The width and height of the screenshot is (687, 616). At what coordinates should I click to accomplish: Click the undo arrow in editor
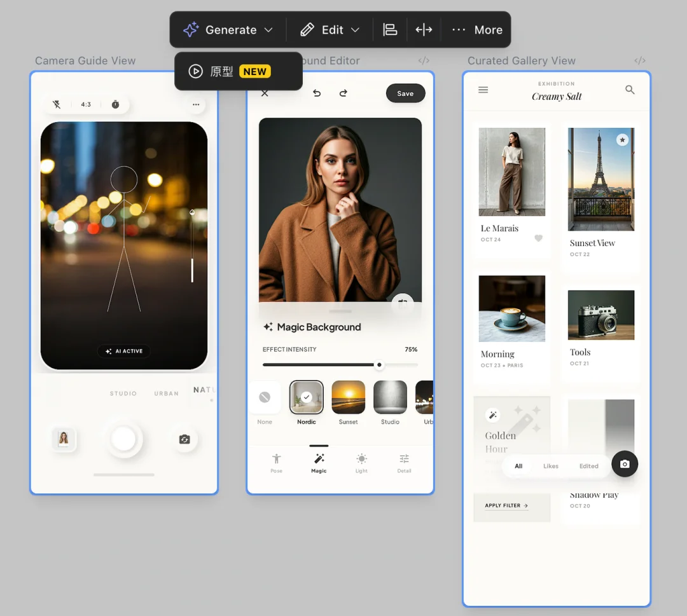(x=317, y=93)
